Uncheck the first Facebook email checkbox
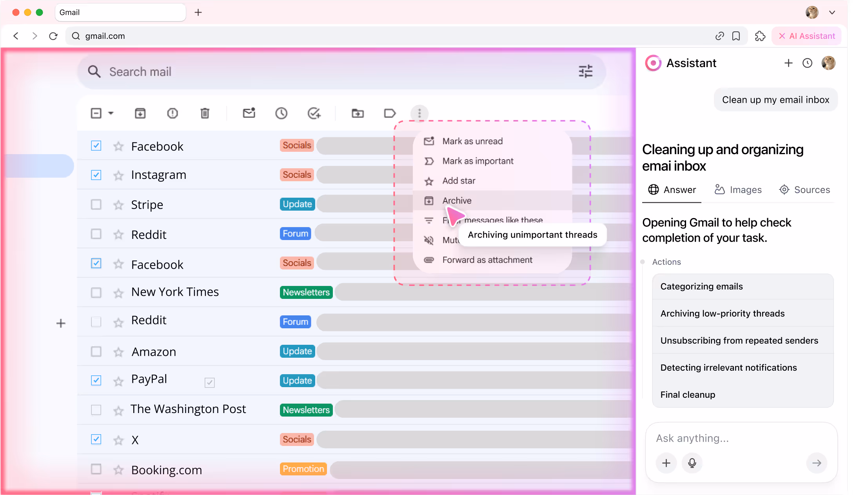Screen dimensions: 868x495 tap(96, 146)
